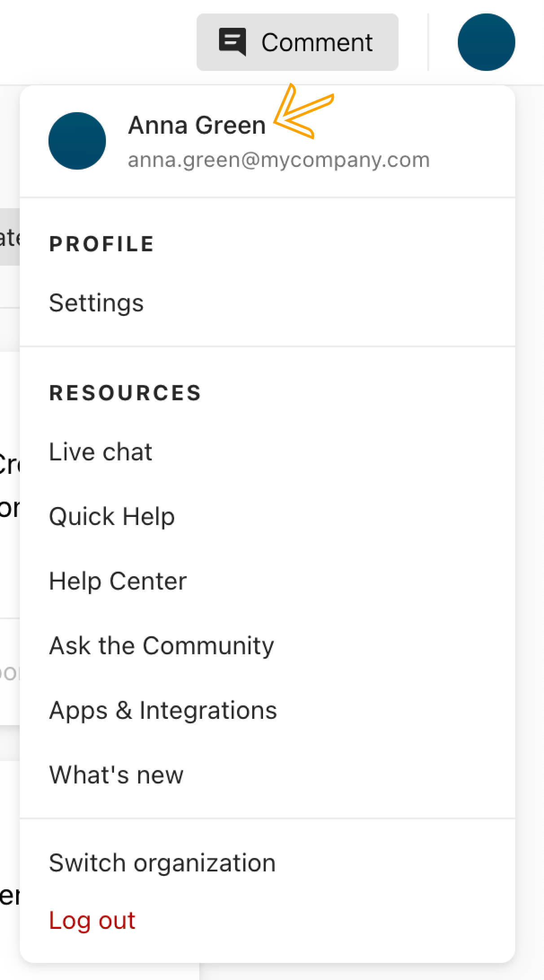Click the orange arrow pointing at Anna Green

coord(304,111)
